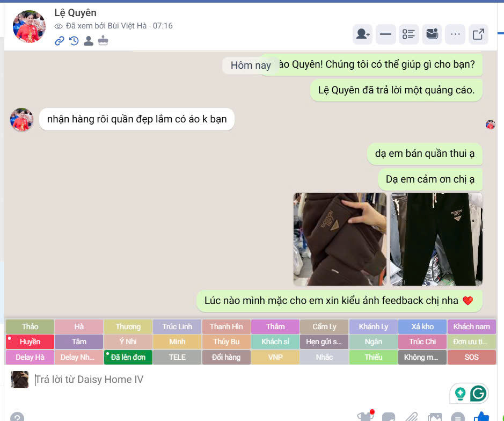This screenshot has width=504, height=421.
Task: Select the Khách sỉ tag
Action: (275, 342)
